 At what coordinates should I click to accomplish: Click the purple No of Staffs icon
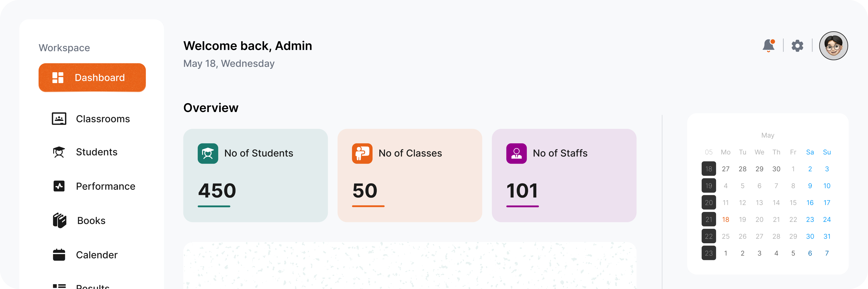tap(516, 153)
